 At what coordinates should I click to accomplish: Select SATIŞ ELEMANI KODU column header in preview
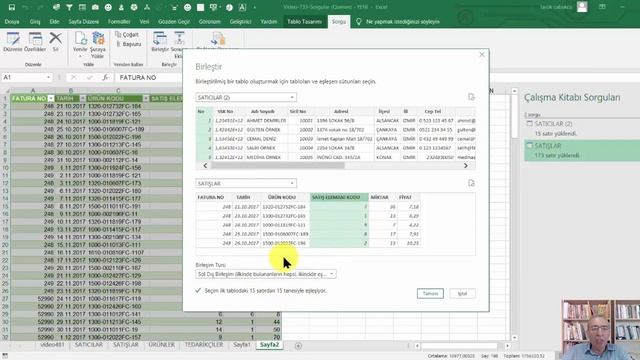pyautogui.click(x=339, y=198)
